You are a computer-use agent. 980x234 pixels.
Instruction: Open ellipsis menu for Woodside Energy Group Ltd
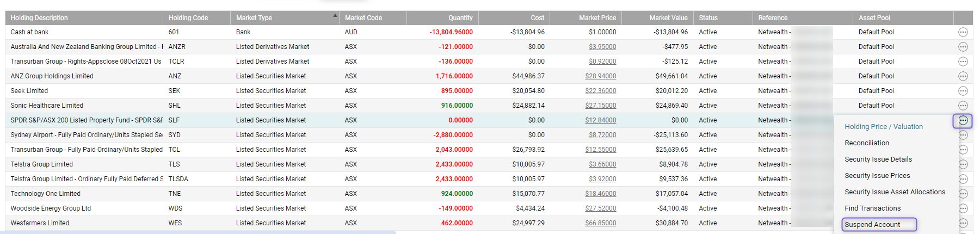click(963, 208)
